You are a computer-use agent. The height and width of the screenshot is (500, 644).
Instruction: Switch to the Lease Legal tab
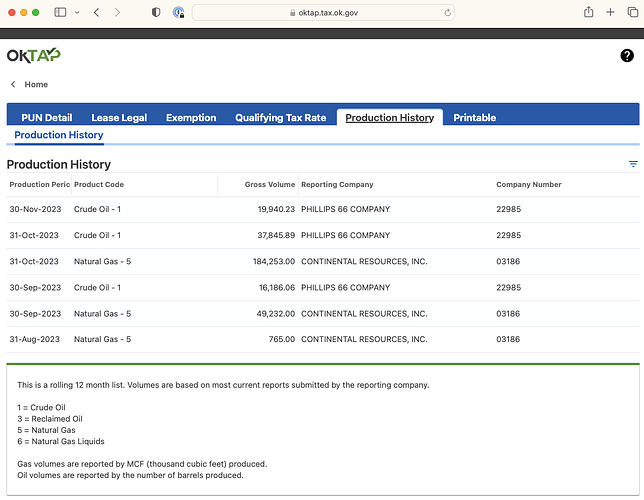119,118
